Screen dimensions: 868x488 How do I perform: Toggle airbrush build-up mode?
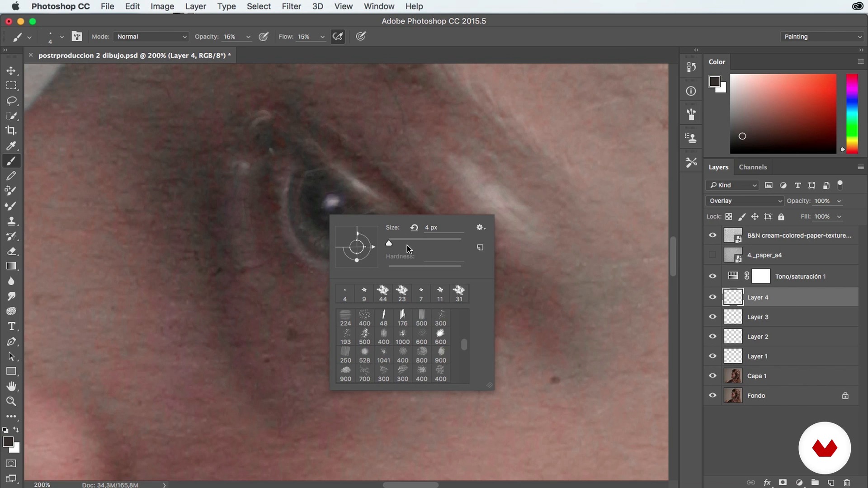338,37
